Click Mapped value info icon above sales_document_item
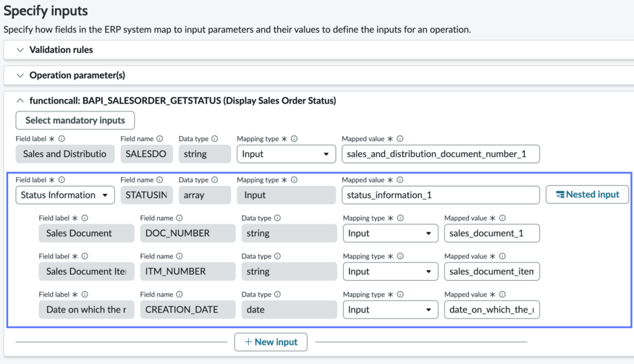634x364 pixels. [x=502, y=256]
